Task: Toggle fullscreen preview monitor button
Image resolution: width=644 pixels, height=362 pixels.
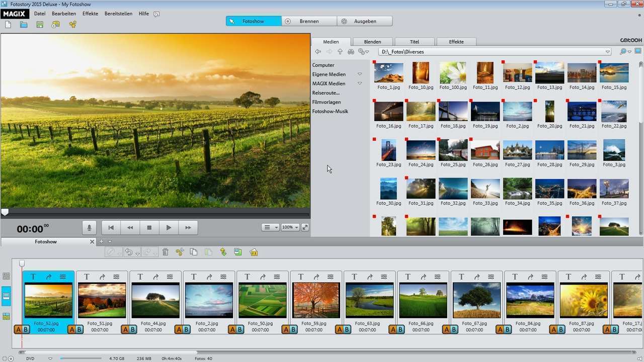Action: click(305, 227)
